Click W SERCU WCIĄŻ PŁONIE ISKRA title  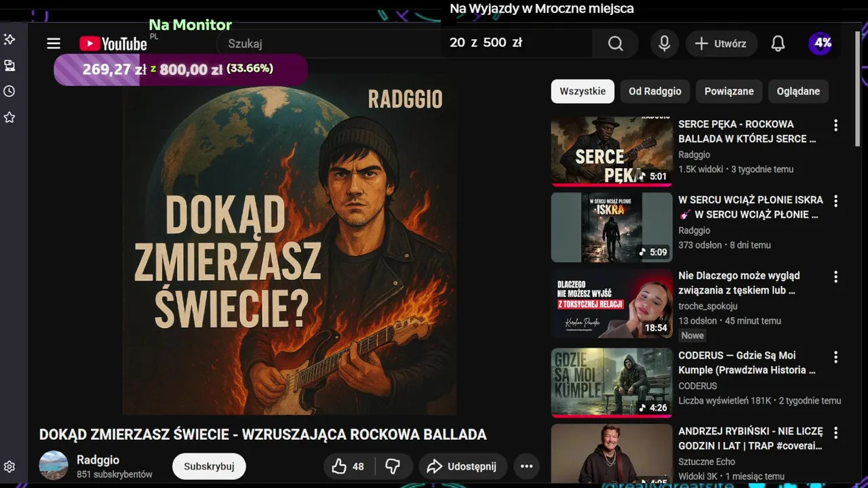click(x=751, y=207)
